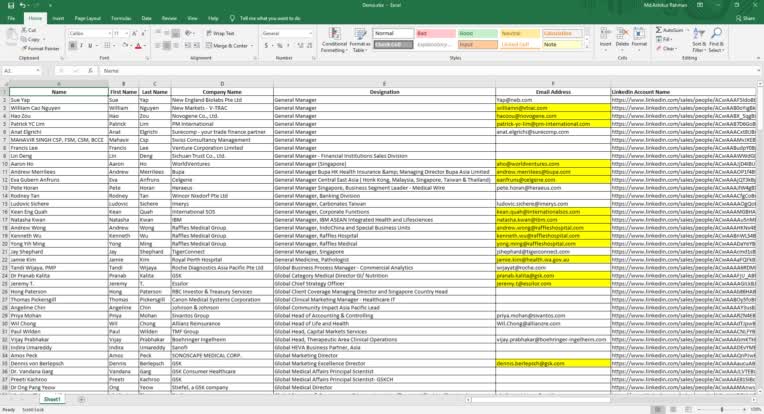
Task: Open the General number format dropdown
Action: point(310,33)
